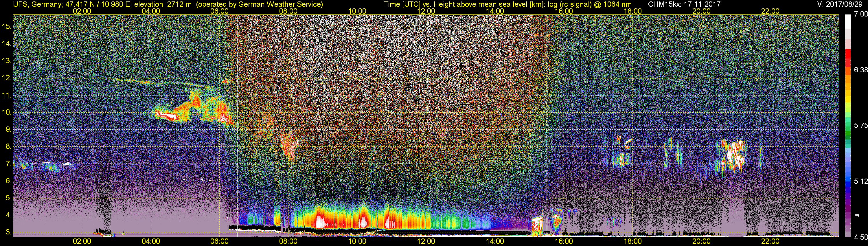Viewport: 868px width, 246px height.
Task: Click the 4.50 value on the colorbar
Action: [x=861, y=237]
